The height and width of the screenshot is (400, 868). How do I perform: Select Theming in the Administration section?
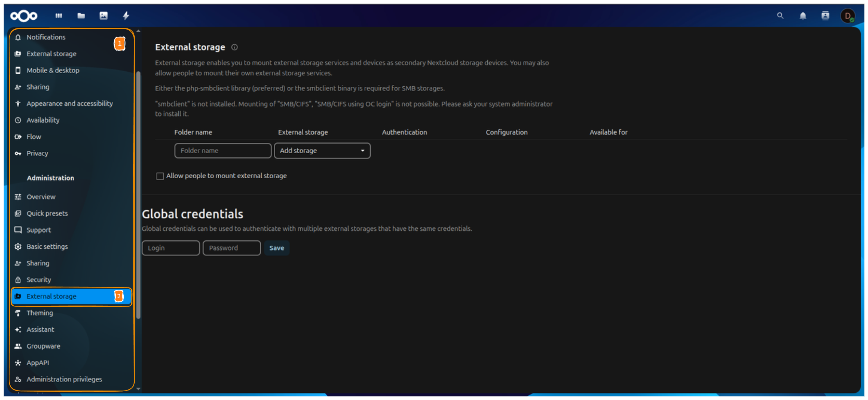coord(39,313)
